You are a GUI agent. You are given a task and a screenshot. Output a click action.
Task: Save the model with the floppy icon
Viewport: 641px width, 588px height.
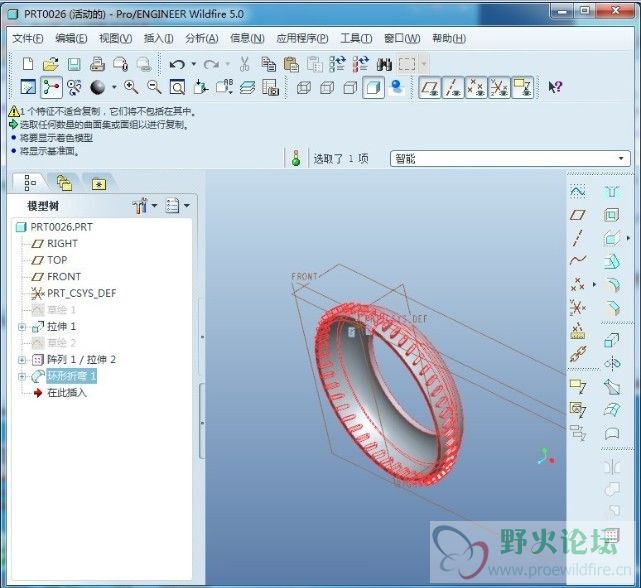(74, 64)
